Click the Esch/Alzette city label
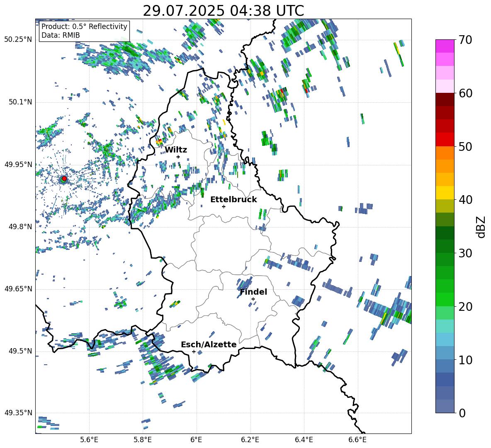 pos(209,344)
